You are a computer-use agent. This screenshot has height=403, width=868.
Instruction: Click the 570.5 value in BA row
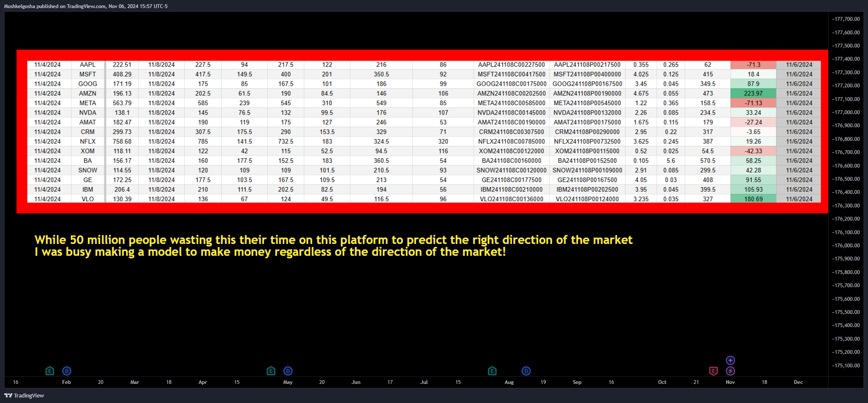pyautogui.click(x=708, y=161)
